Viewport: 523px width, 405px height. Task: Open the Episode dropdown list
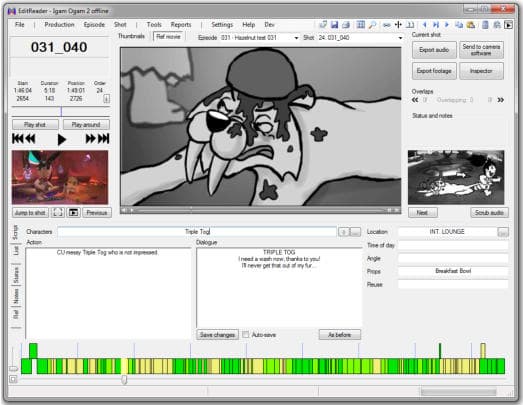[296, 38]
